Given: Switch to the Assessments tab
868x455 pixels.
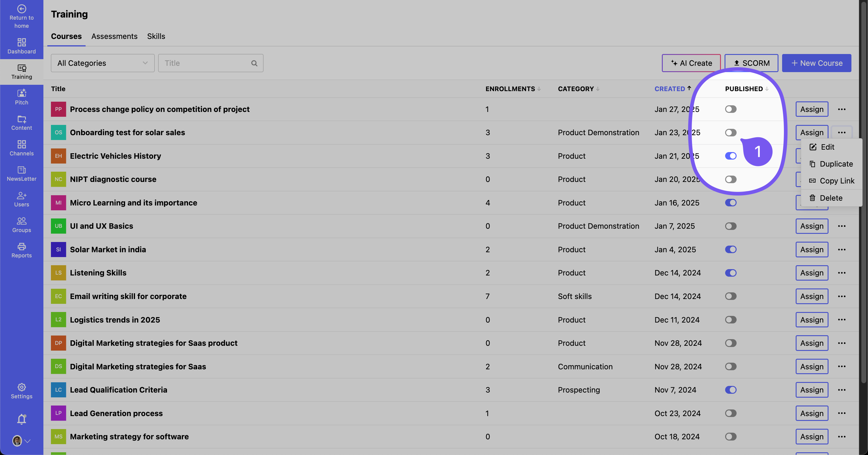Looking at the screenshot, I should (114, 36).
